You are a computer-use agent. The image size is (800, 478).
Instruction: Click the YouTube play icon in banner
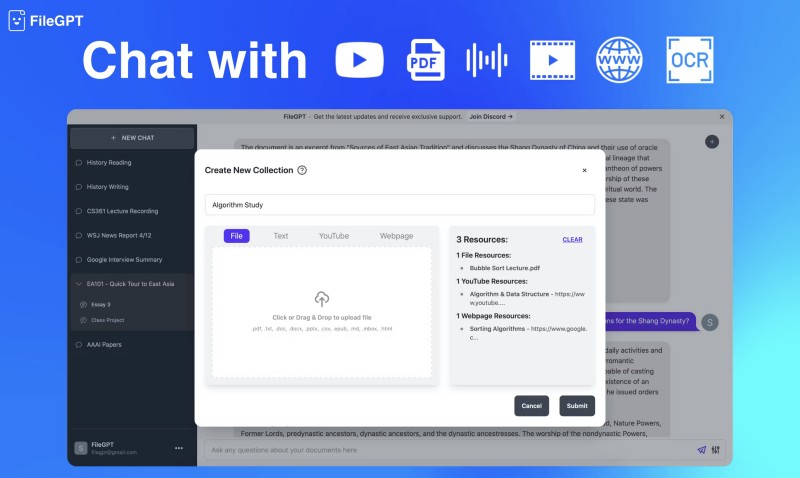pyautogui.click(x=359, y=60)
